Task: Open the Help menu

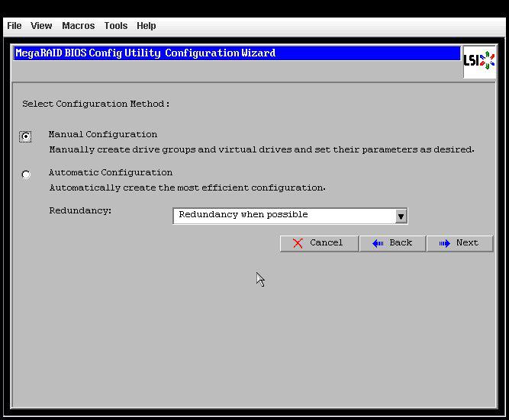Action: tap(146, 25)
